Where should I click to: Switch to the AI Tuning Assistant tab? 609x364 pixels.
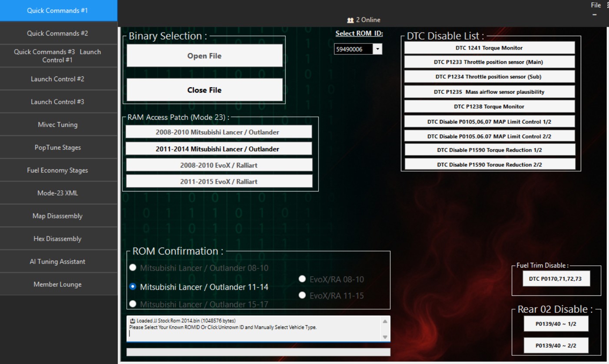[59, 261]
